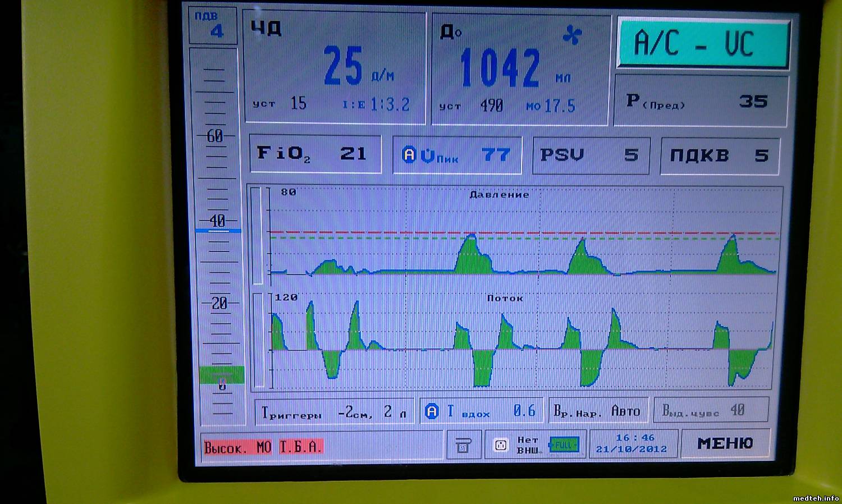
Task: Select the Выд.чувс 40 field
Action: (x=710, y=411)
